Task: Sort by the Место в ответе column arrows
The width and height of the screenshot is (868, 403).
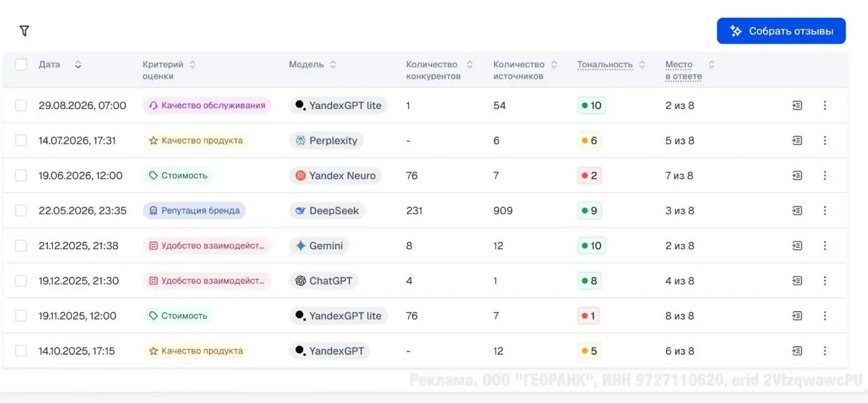Action: coord(711,64)
